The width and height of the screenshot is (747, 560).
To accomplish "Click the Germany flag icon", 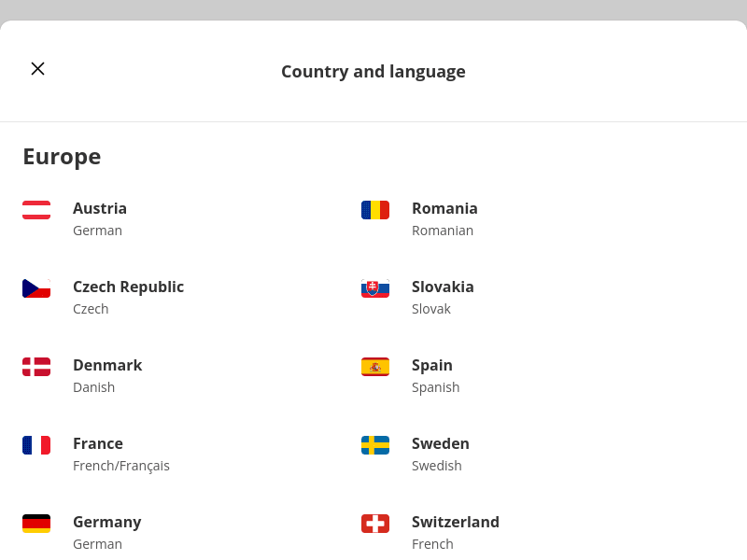I will (x=36, y=524).
